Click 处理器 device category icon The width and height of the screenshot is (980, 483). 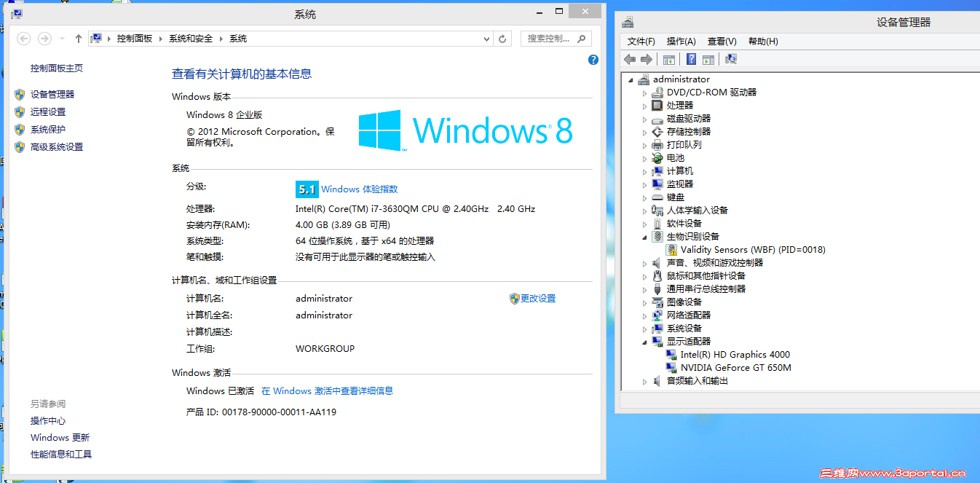[x=657, y=106]
